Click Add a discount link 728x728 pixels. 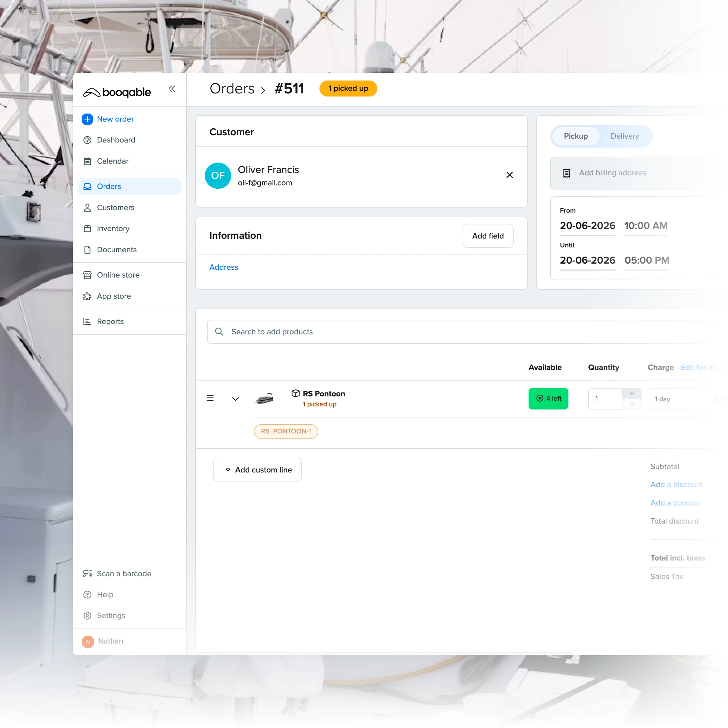point(676,485)
